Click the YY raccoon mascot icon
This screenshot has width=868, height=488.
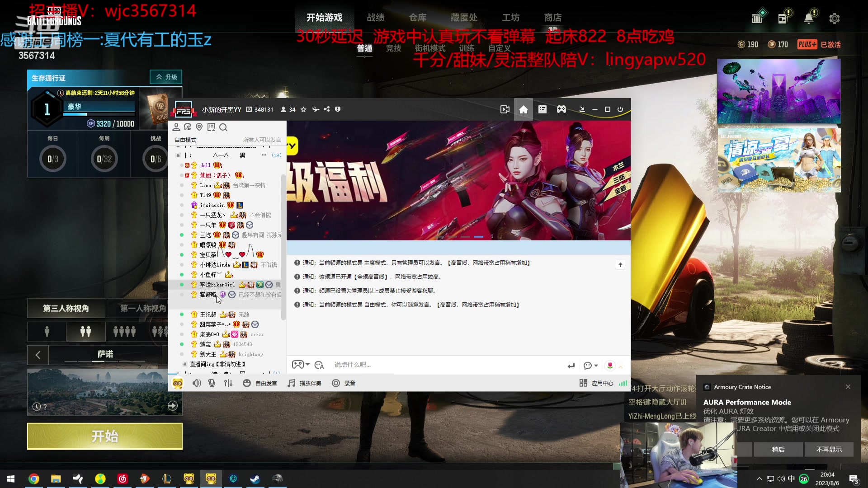[x=178, y=383]
